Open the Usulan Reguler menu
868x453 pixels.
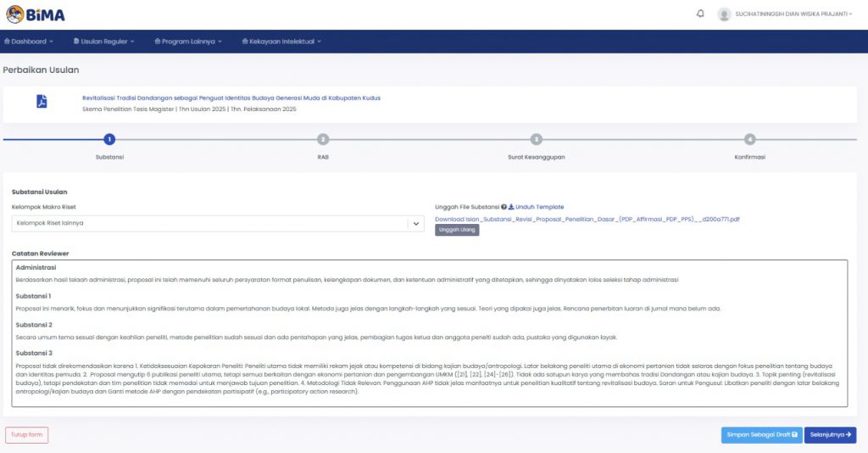pyautogui.click(x=102, y=42)
